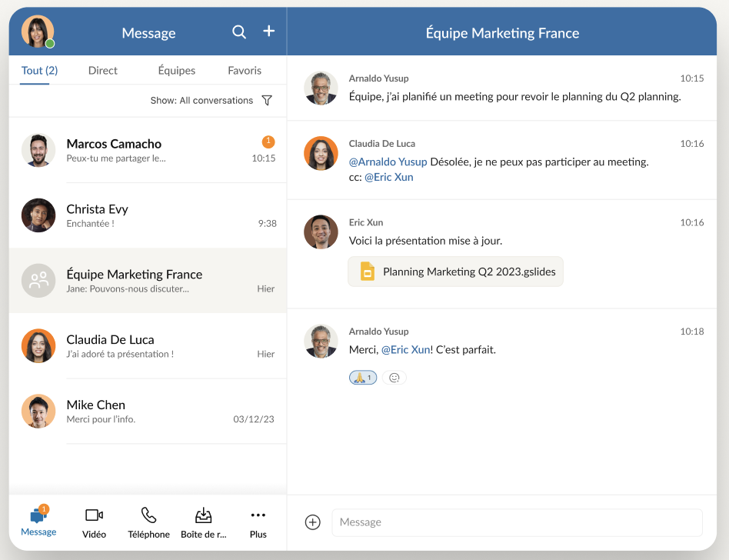Open the Marcos Camacho conversation
This screenshot has height=560, width=729.
(x=148, y=150)
